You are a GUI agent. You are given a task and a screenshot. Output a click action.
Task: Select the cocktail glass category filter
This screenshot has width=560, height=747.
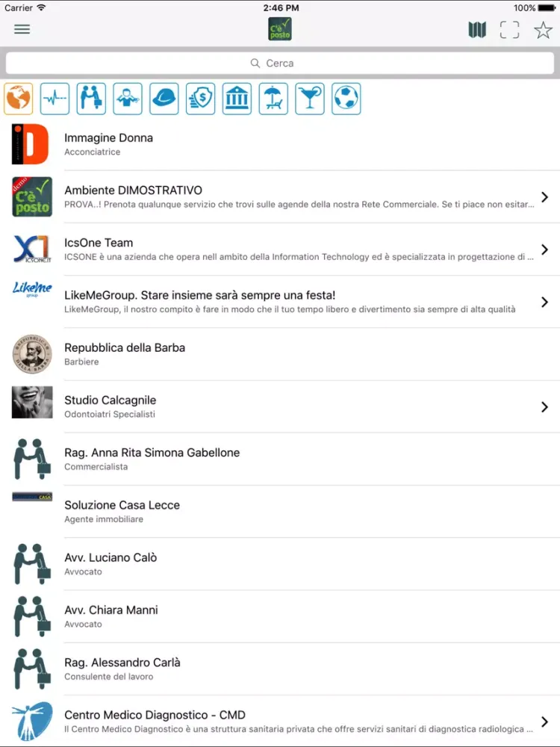(310, 99)
